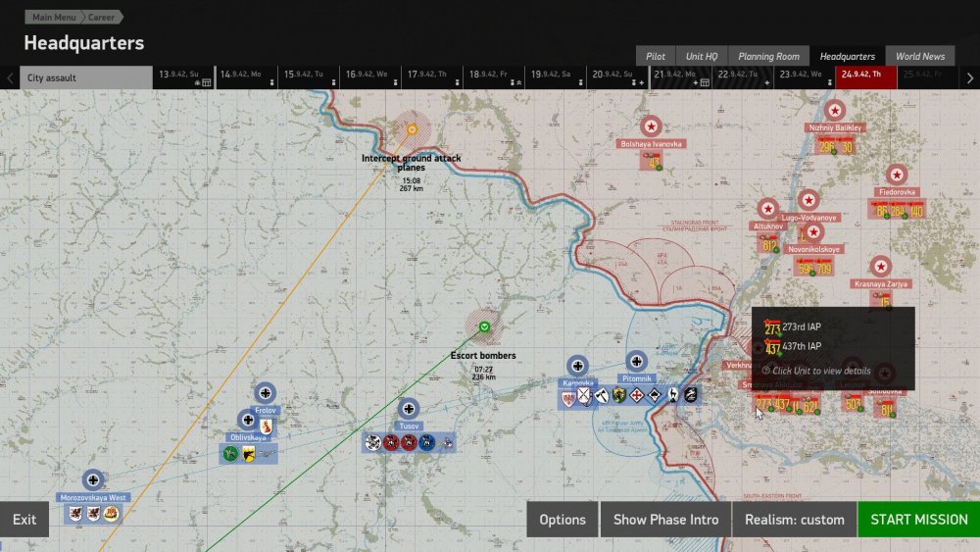Open the red lion shield unit at Frolov

(x=267, y=427)
